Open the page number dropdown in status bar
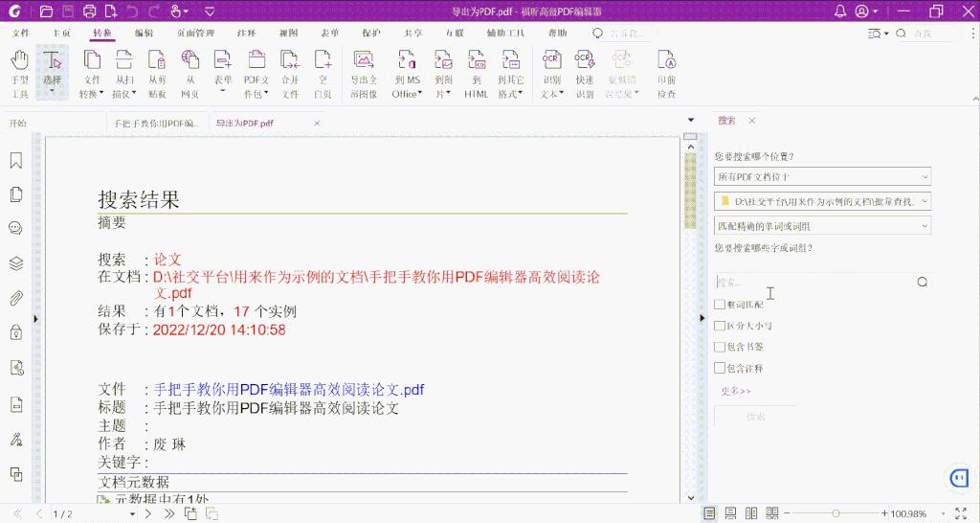This screenshot has height=523, width=980. tap(132, 514)
